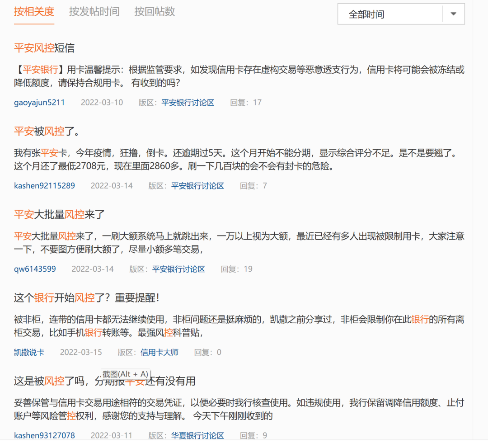Go to the 平安银行讨论区 board of the first post
The image size is (488, 448).
[188, 102]
